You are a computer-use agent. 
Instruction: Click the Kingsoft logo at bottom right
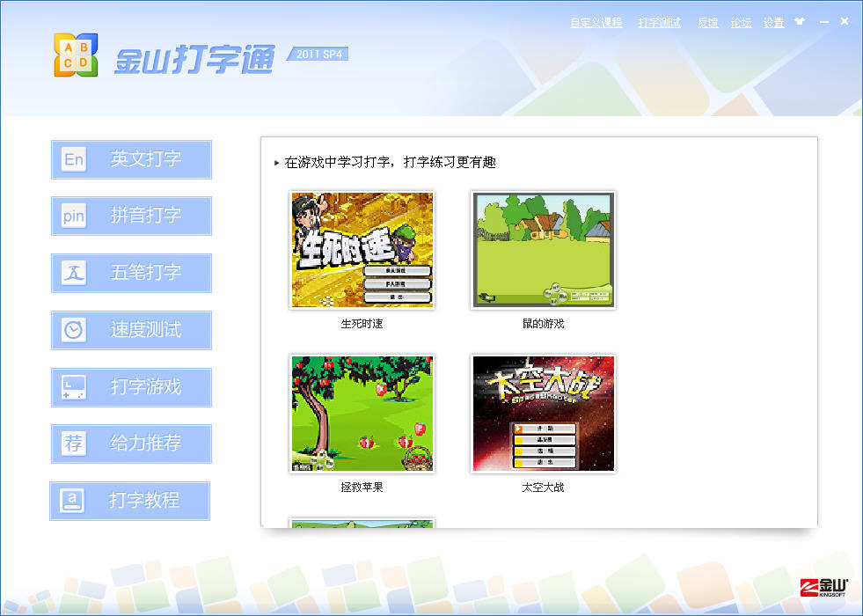point(823,587)
